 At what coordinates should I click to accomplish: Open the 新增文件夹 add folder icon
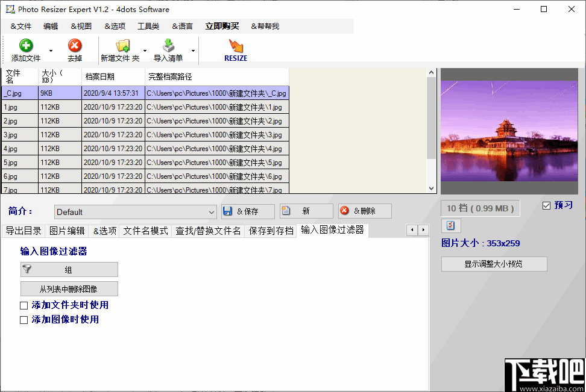pos(123,45)
